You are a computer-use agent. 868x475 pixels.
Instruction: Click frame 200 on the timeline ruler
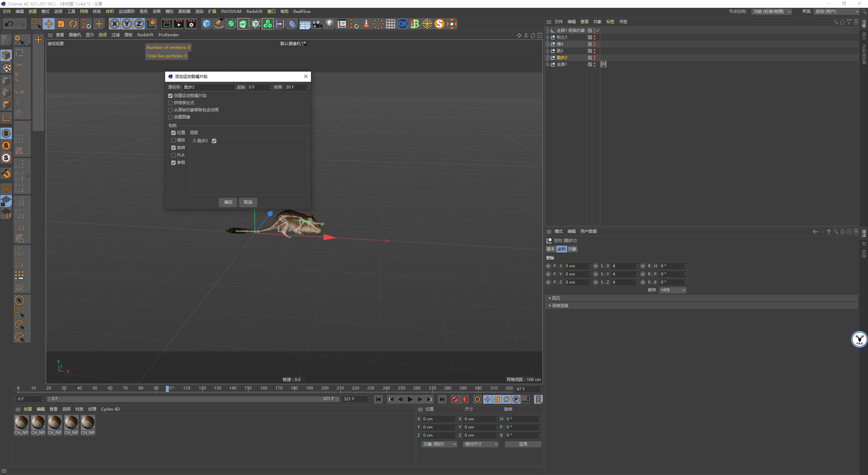[325, 388]
